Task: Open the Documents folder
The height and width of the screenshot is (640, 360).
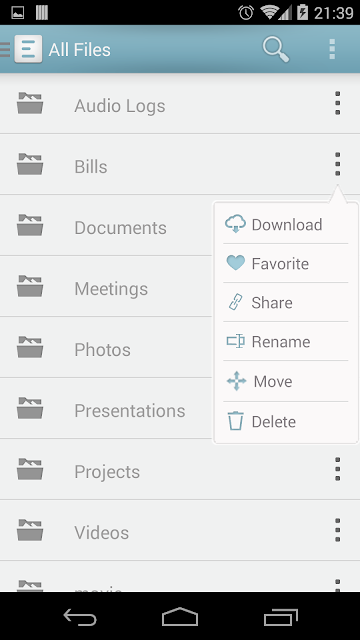Action: pos(106,225)
